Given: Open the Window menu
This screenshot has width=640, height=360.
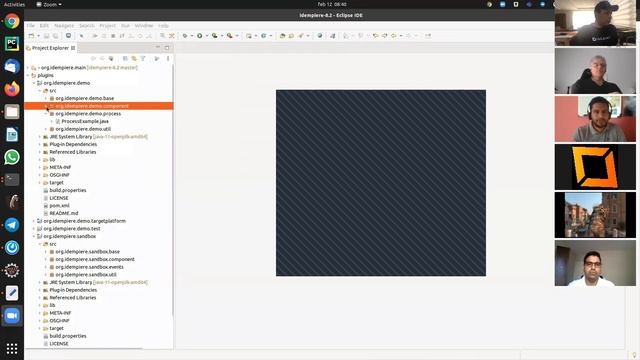Looking at the screenshot, I should [144, 26].
